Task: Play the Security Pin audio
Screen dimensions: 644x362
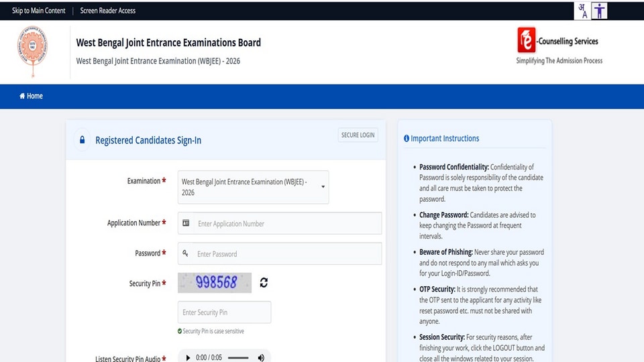Action: click(x=188, y=358)
